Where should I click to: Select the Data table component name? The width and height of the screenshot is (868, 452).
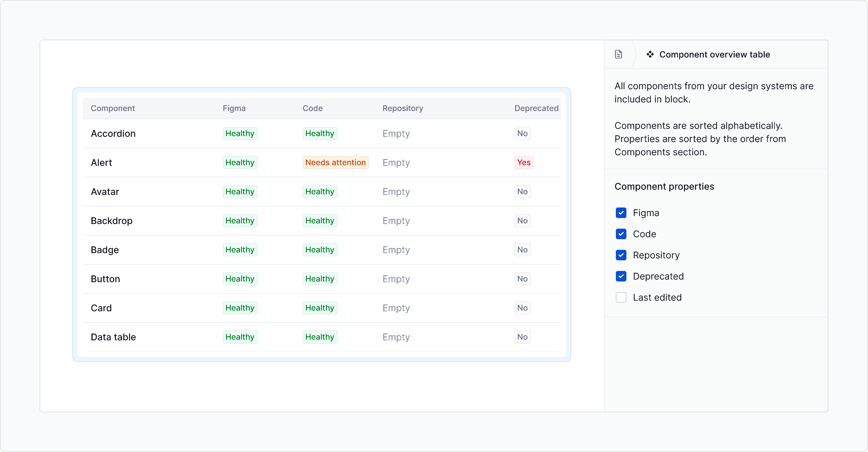click(113, 337)
